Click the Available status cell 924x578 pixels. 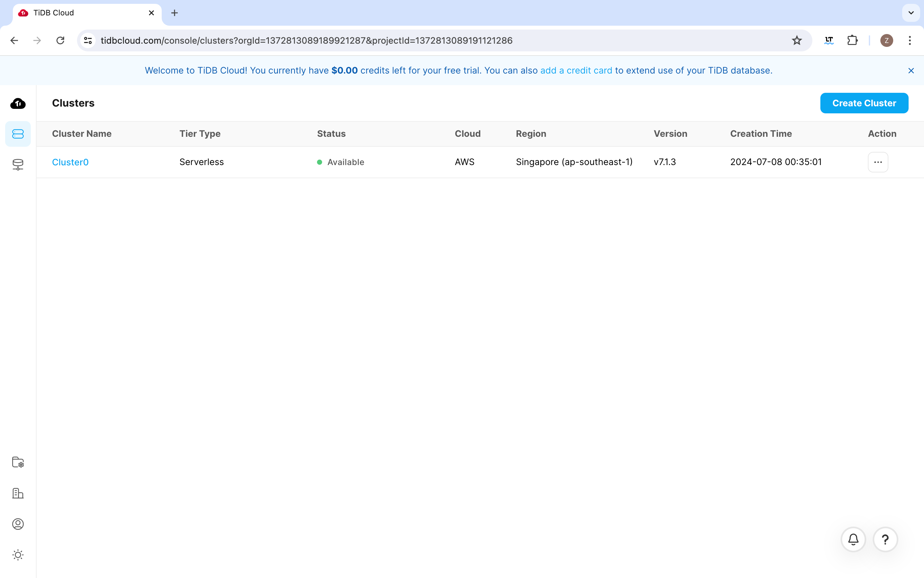coord(341,162)
